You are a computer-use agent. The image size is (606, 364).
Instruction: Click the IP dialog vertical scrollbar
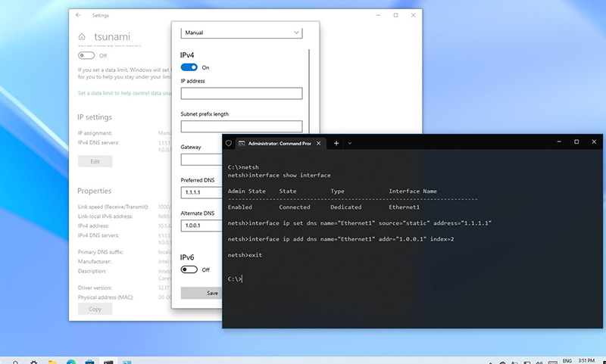tap(309, 91)
